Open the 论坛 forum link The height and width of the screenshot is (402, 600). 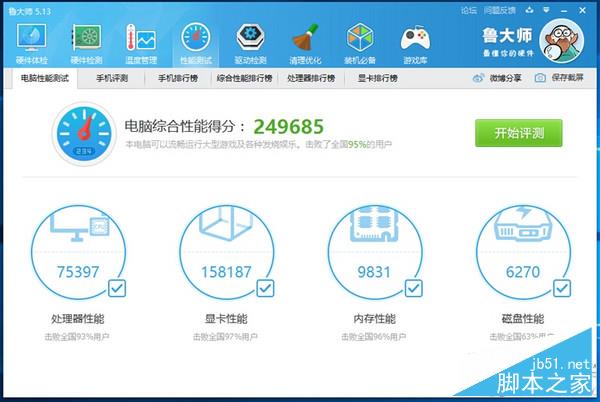469,11
